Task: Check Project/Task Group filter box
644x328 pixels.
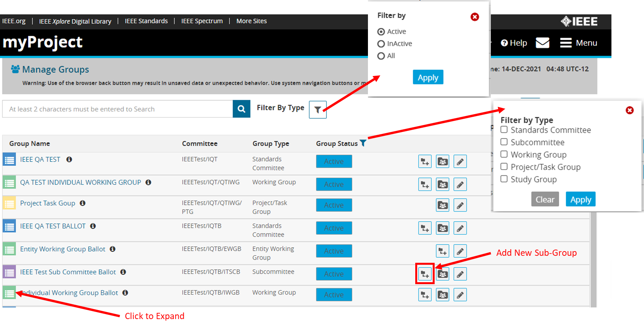Action: coord(504,167)
